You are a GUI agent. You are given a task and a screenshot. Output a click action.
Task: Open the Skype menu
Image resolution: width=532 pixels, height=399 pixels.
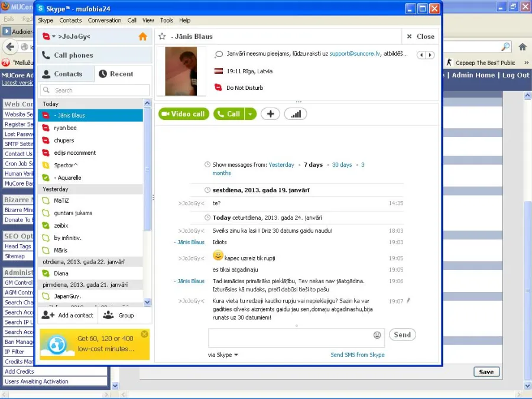coord(46,20)
